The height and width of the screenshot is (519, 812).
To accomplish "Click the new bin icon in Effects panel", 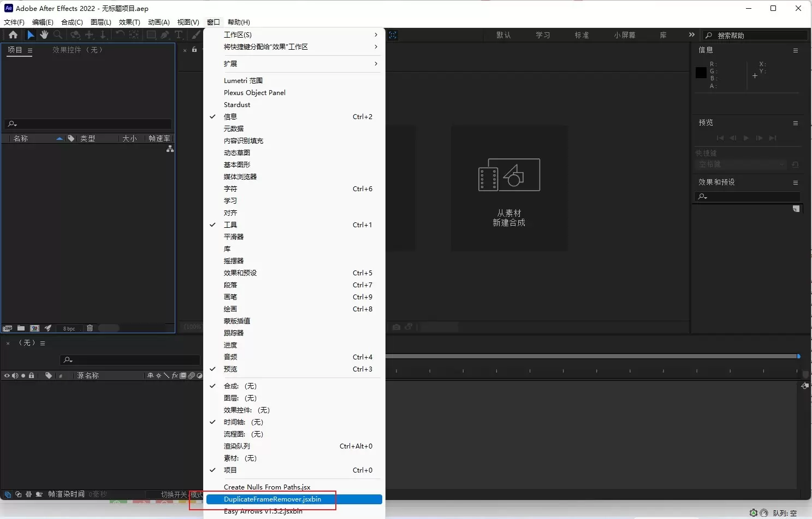I will (x=796, y=209).
